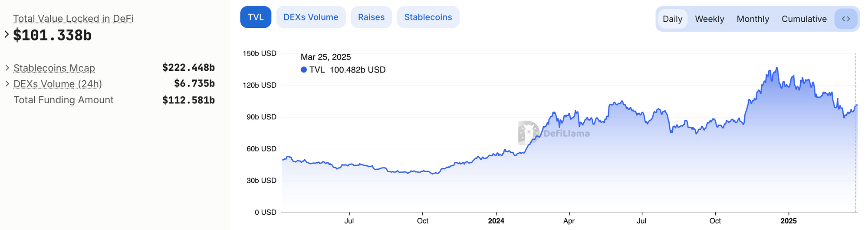This screenshot has width=868, height=230.
Task: Click the chart peak near December
Action: point(777,68)
